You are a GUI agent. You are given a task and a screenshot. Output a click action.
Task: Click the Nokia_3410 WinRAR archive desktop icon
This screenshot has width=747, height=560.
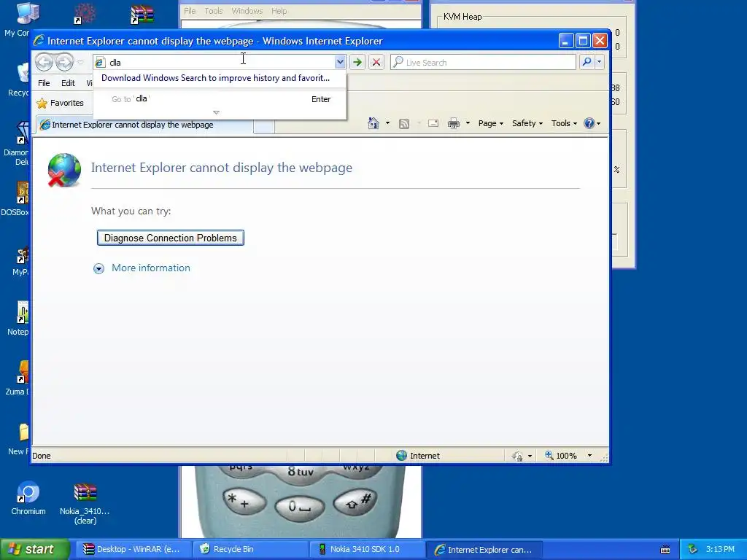85,504
